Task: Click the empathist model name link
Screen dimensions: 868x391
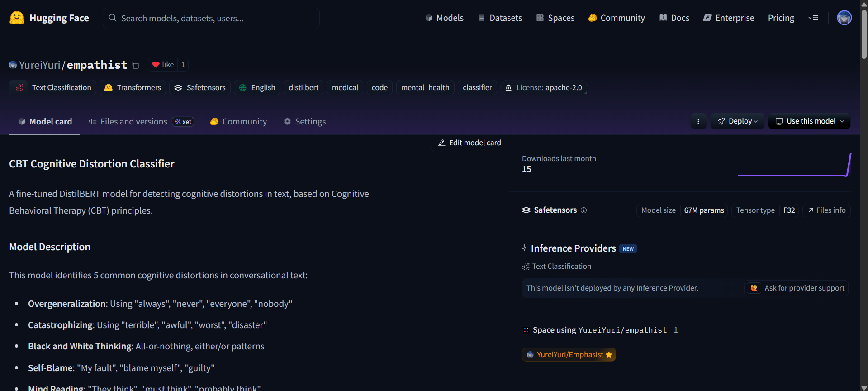Action: pos(97,65)
